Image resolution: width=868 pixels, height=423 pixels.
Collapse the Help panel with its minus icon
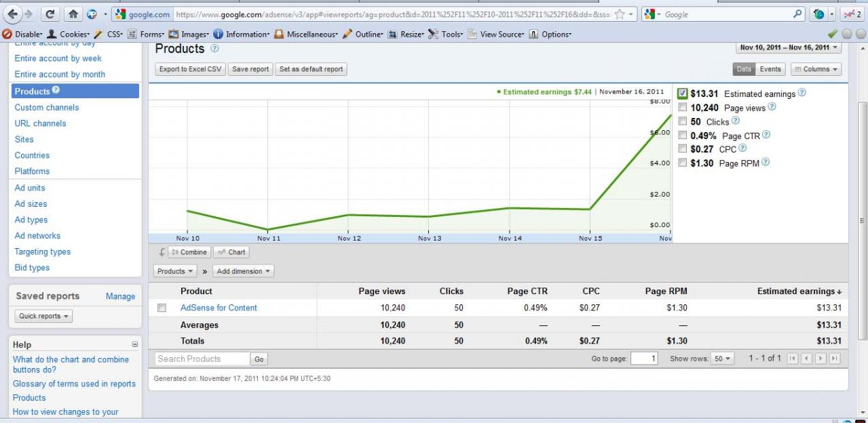click(134, 344)
